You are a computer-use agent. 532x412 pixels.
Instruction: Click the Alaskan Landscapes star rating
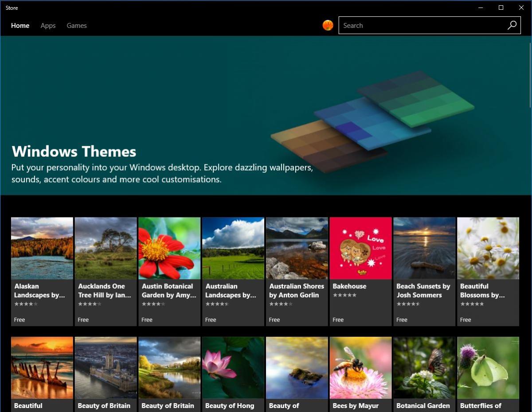[x=26, y=304]
